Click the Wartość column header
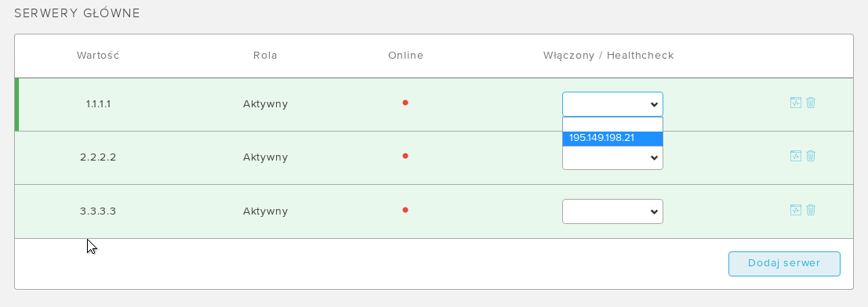Viewport: 868px width, 307px height. pos(98,56)
